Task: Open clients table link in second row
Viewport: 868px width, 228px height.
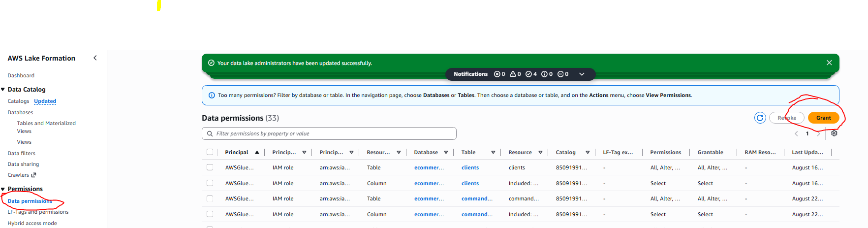Action: [x=470, y=183]
